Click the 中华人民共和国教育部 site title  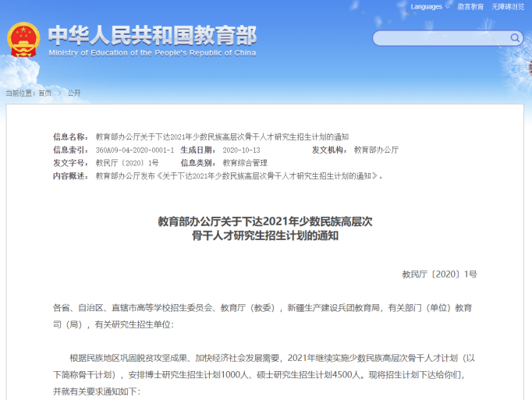pos(152,35)
